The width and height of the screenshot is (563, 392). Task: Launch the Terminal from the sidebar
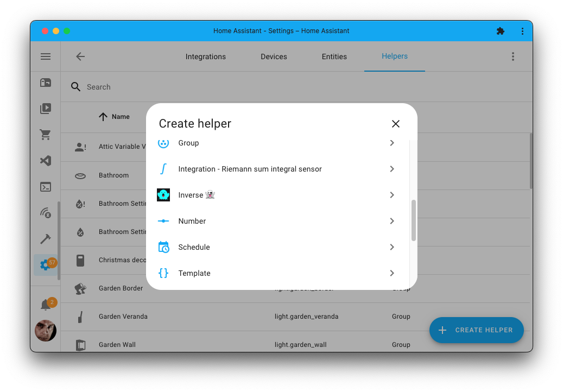[x=46, y=187]
